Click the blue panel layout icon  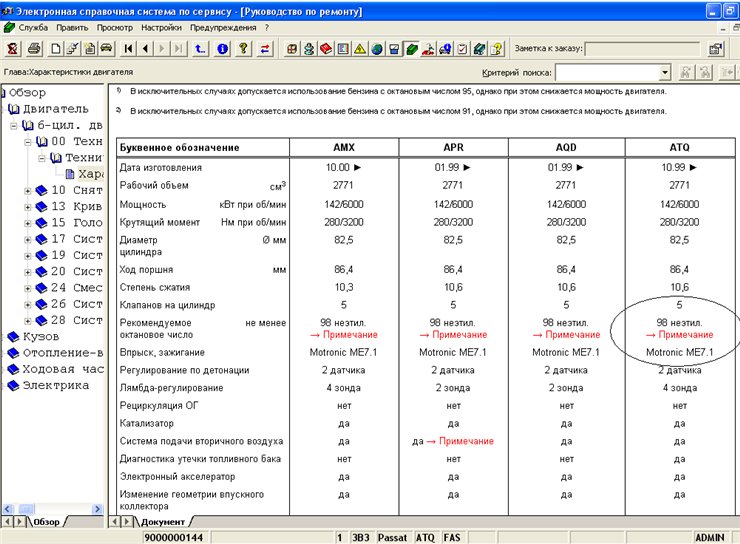[343, 49]
